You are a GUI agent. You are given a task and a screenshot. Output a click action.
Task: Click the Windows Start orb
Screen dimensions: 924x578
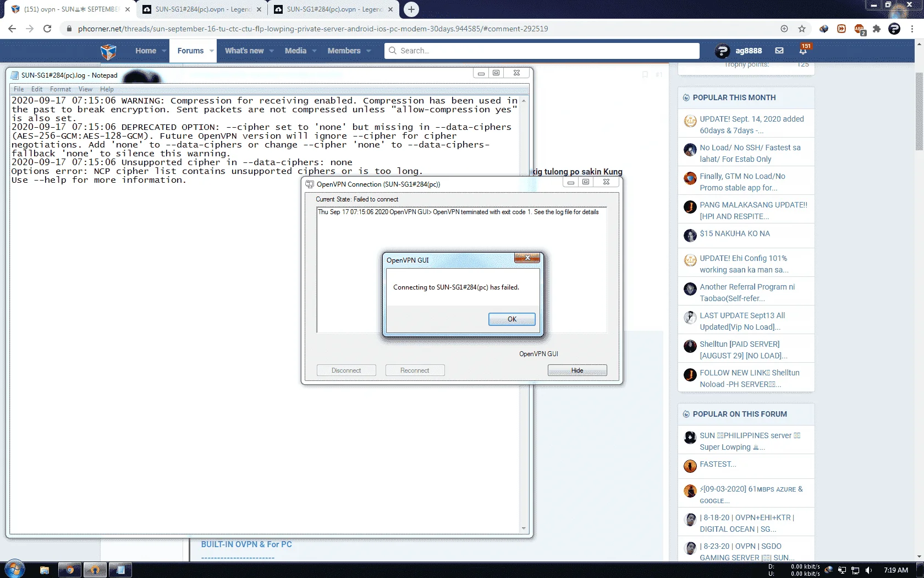pos(14,570)
